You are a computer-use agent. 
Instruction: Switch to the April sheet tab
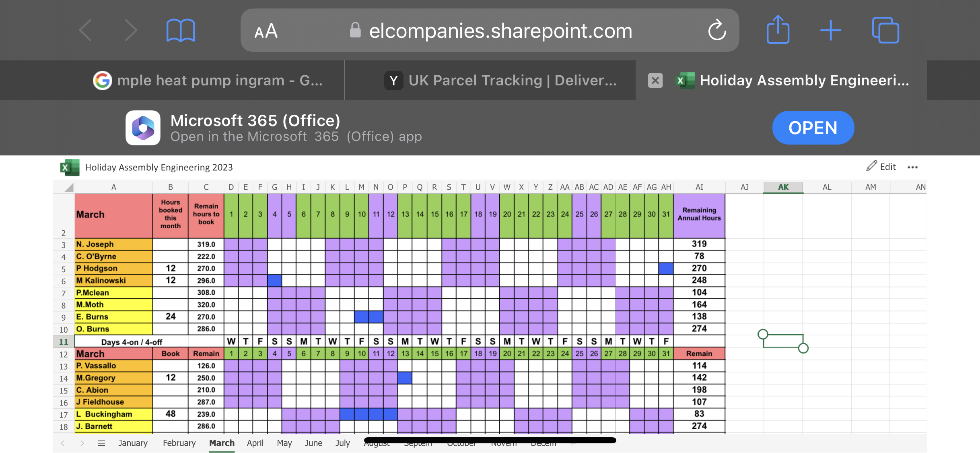click(x=255, y=443)
